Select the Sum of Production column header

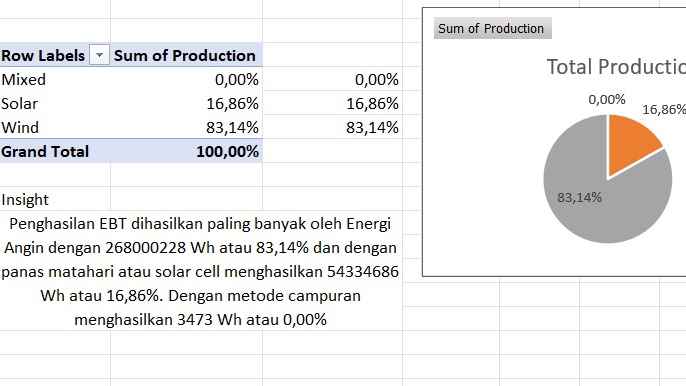point(186,55)
